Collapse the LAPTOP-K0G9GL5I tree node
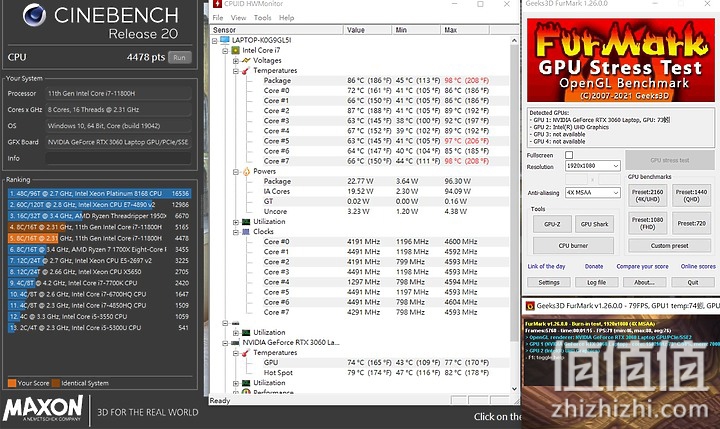 click(214, 40)
